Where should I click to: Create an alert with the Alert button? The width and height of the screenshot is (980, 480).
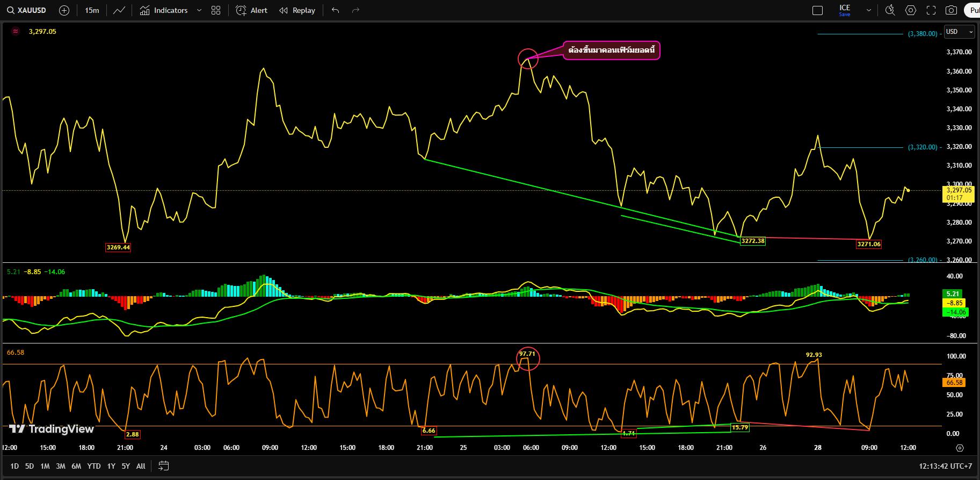coord(252,10)
